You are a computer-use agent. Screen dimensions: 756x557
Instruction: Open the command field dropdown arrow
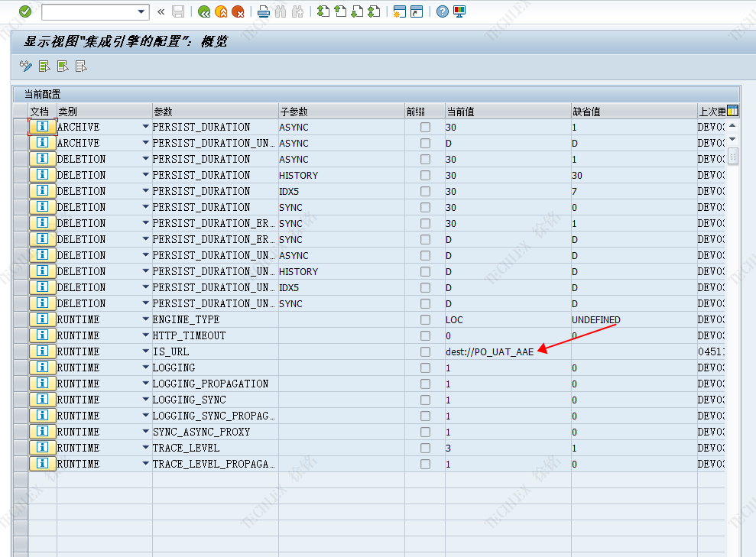coord(141,11)
